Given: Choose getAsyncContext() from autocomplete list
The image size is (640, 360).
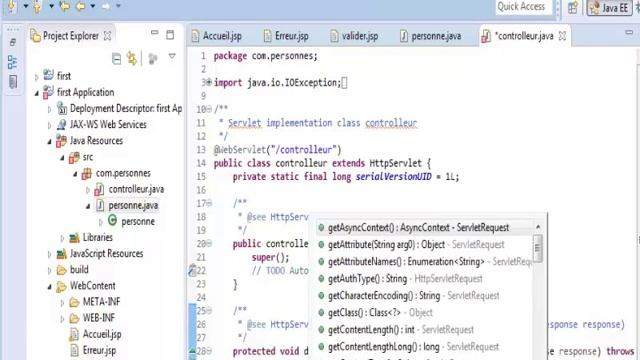Looking at the screenshot, I should click(424, 227).
